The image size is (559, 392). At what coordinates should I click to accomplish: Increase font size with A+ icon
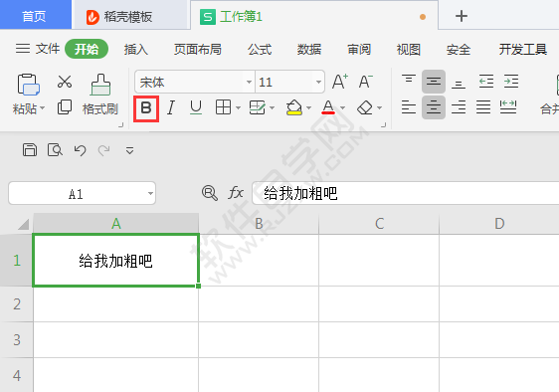(x=340, y=82)
